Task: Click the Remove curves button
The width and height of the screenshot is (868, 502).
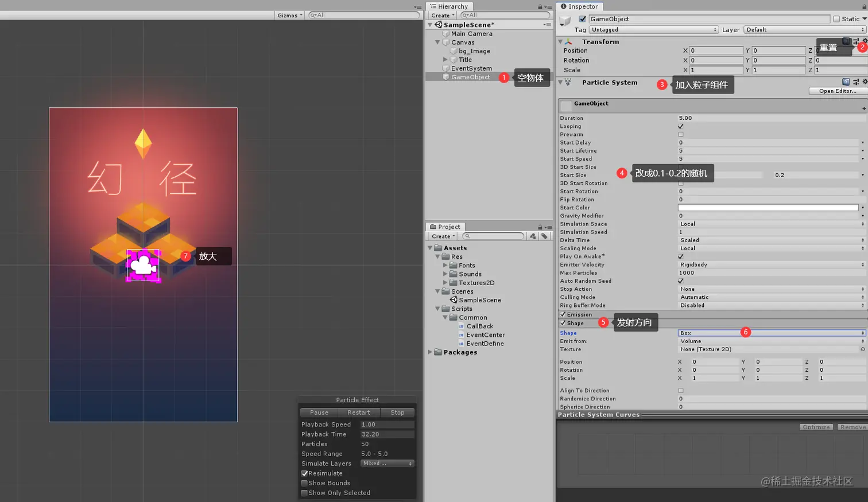Action: pos(852,427)
